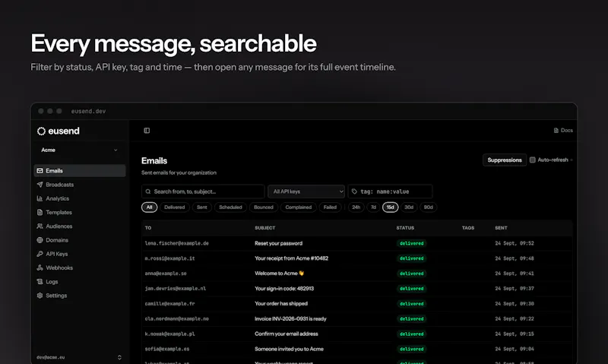Open 'Your sign-in code: 482913' message
The image size is (608, 364).
click(284, 289)
